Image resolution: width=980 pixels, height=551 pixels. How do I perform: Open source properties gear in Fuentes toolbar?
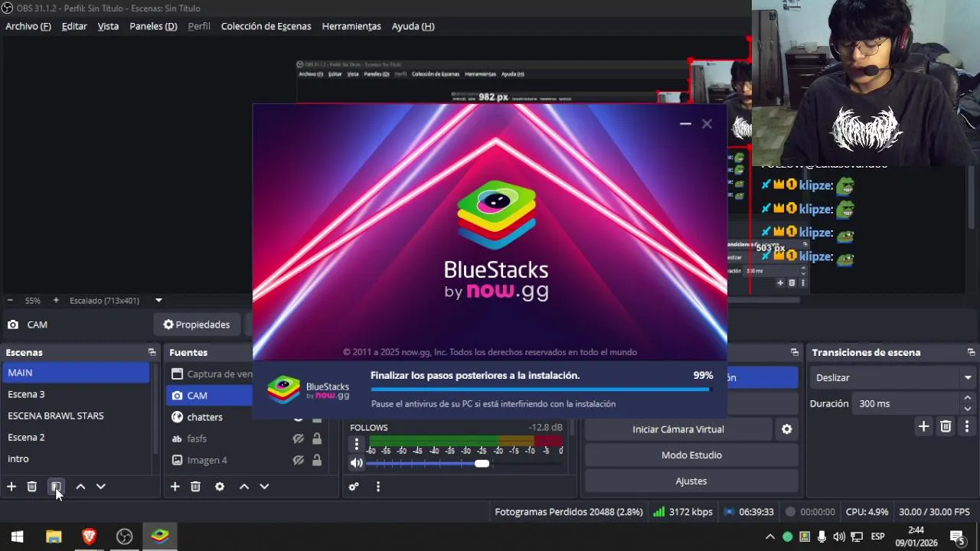click(x=220, y=487)
